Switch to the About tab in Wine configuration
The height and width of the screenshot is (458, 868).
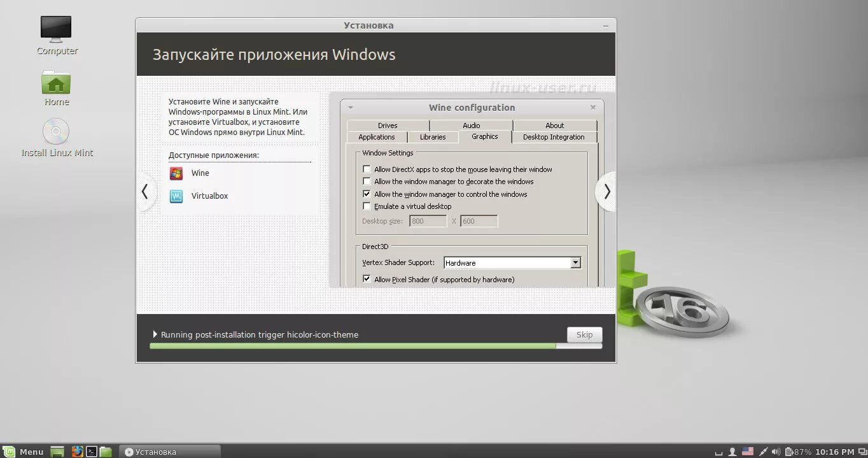click(555, 125)
